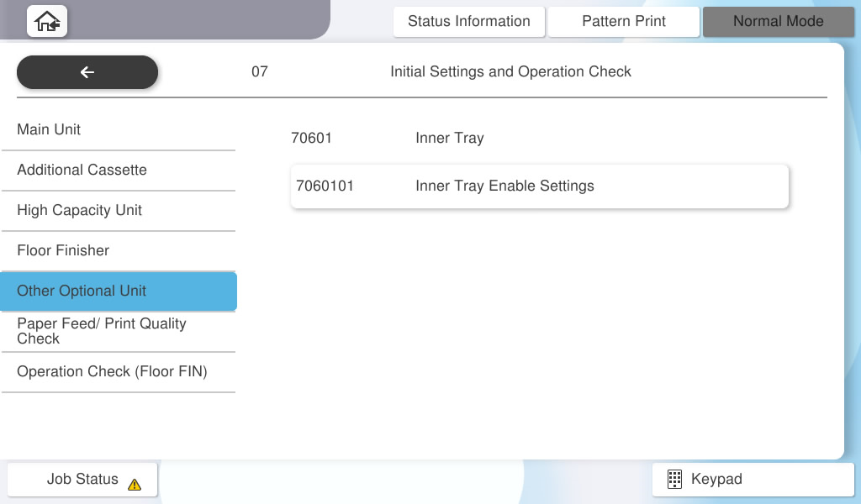Open the Job Status panel
Viewport: 861px width, 504px height.
pyautogui.click(x=82, y=480)
